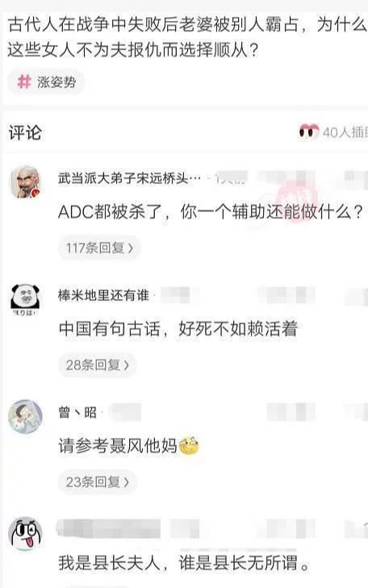Expand the 23条回复 replies
The height and width of the screenshot is (588, 368).
[97, 482]
